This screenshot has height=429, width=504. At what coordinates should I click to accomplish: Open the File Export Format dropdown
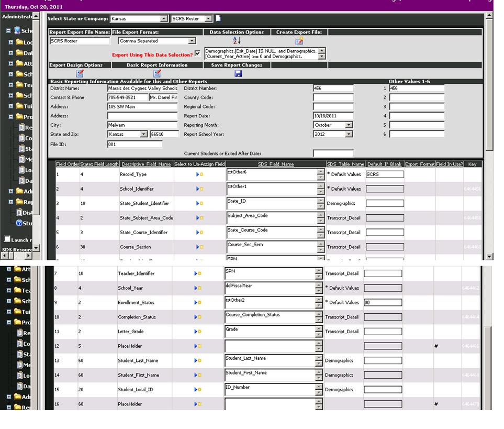191,41
